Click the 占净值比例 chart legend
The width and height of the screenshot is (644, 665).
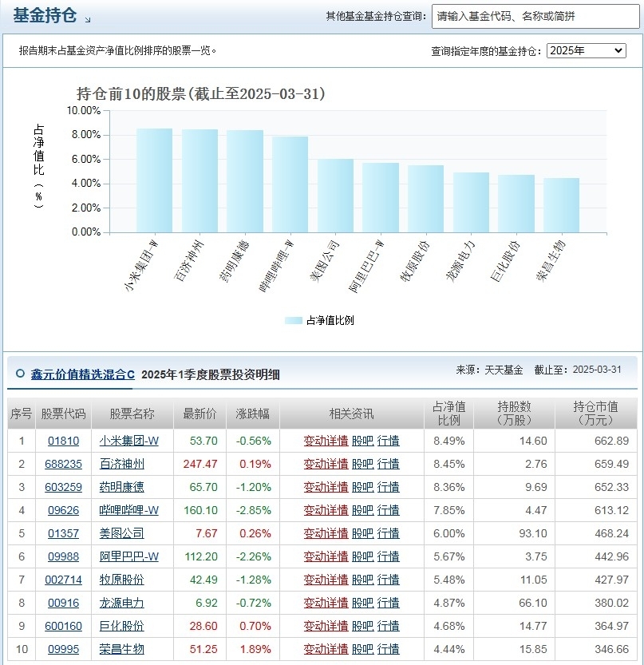pyautogui.click(x=319, y=321)
